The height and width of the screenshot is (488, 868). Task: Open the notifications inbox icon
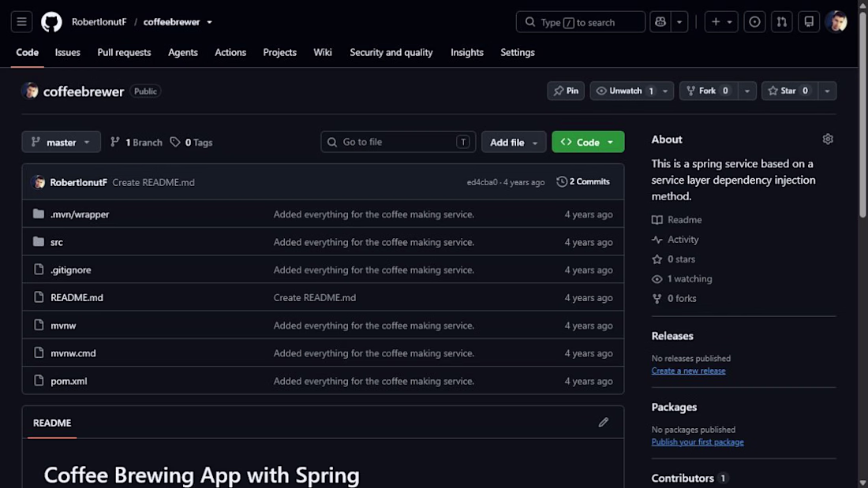tap(809, 22)
